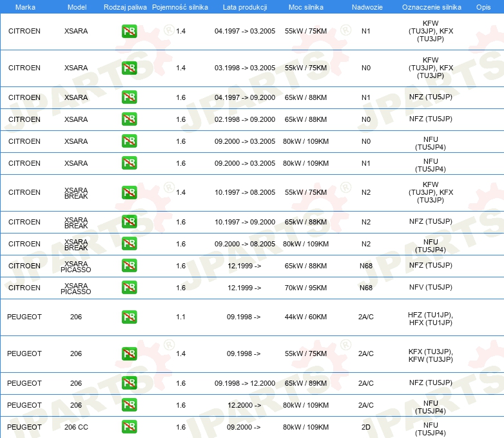Click the fuel icon for the Xsara Picasso 65kW/88KM

pyautogui.click(x=129, y=266)
